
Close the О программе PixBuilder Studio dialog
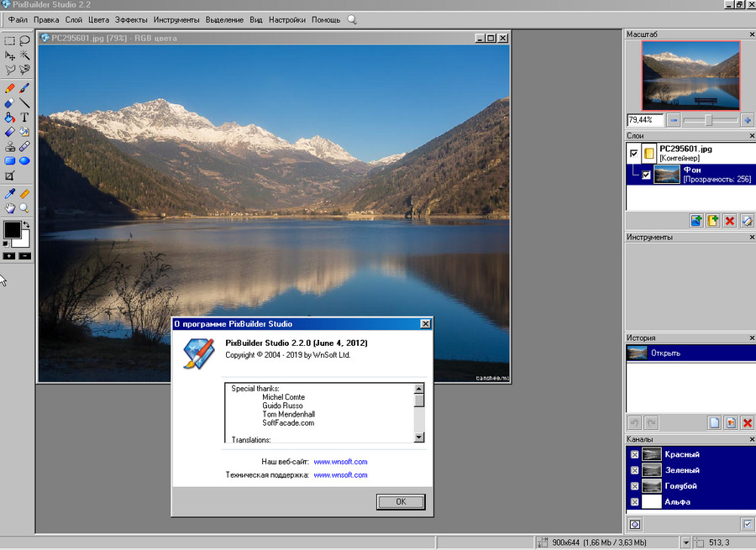pyautogui.click(x=425, y=324)
